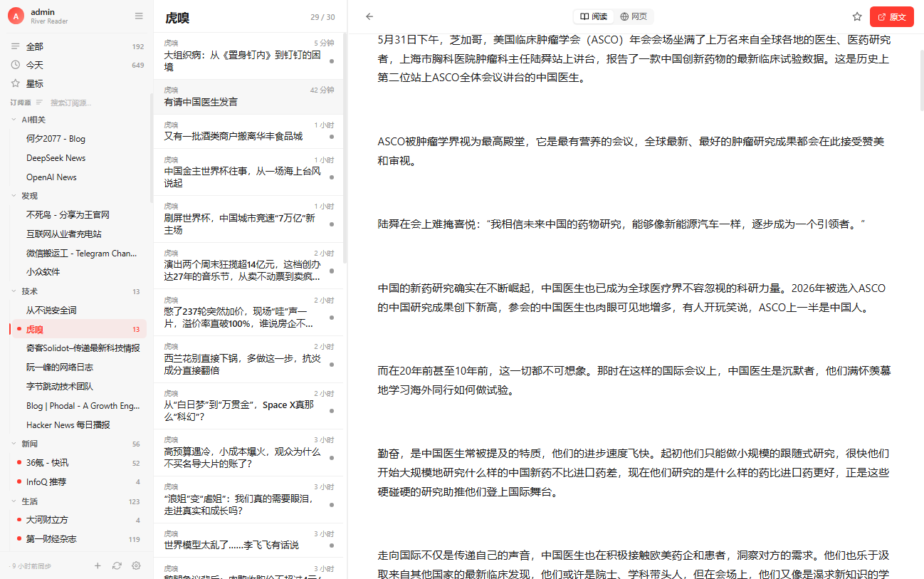Click the unread dot on 西兰花 article
Screen dimensions: 924x579
pyautogui.click(x=332, y=364)
